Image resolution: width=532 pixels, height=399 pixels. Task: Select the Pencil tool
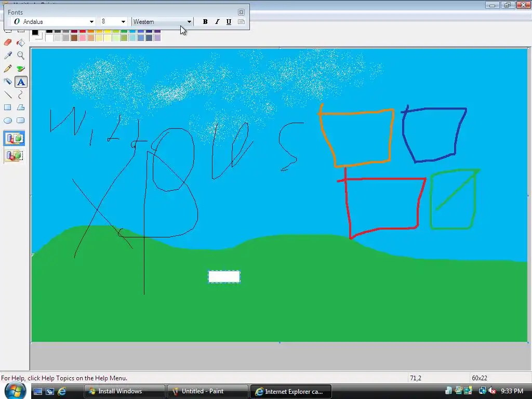(x=8, y=69)
